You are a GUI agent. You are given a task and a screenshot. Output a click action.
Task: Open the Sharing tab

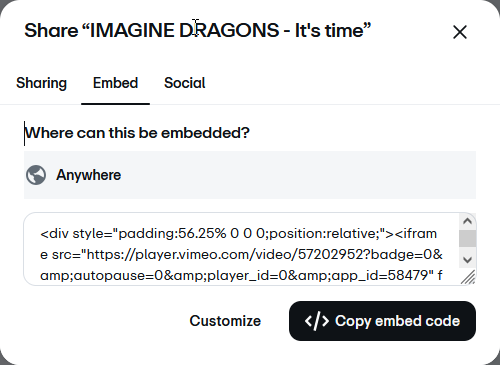pyautogui.click(x=42, y=83)
